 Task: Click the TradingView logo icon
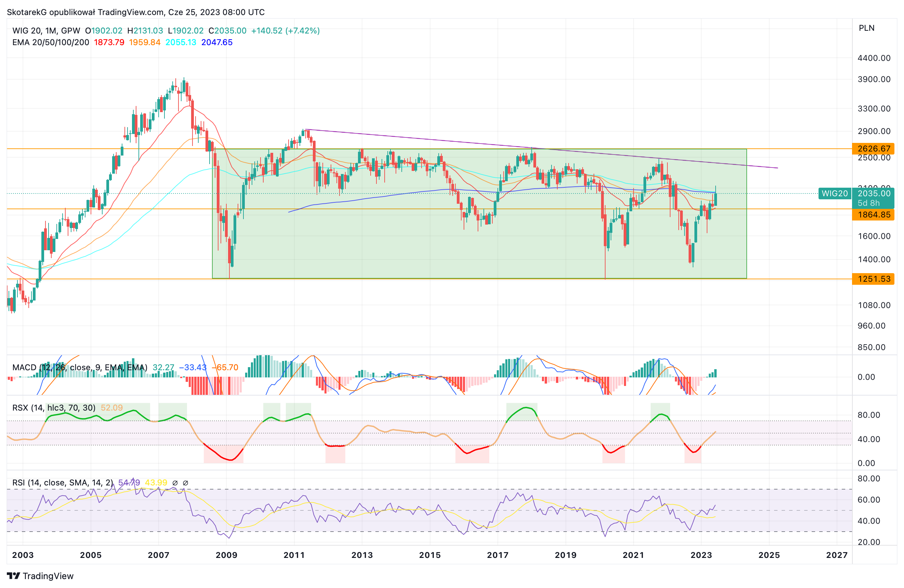coord(13,576)
